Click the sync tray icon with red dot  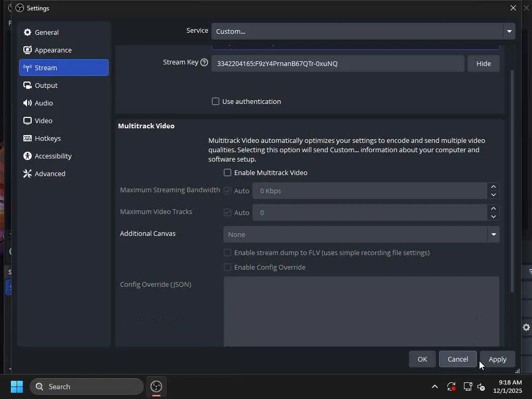[x=451, y=387]
